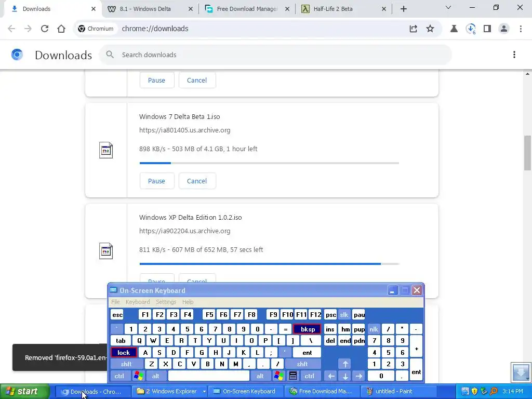The height and width of the screenshot is (399, 532).
Task: Open the On-Screen Keyboard File menu
Action: click(x=115, y=302)
